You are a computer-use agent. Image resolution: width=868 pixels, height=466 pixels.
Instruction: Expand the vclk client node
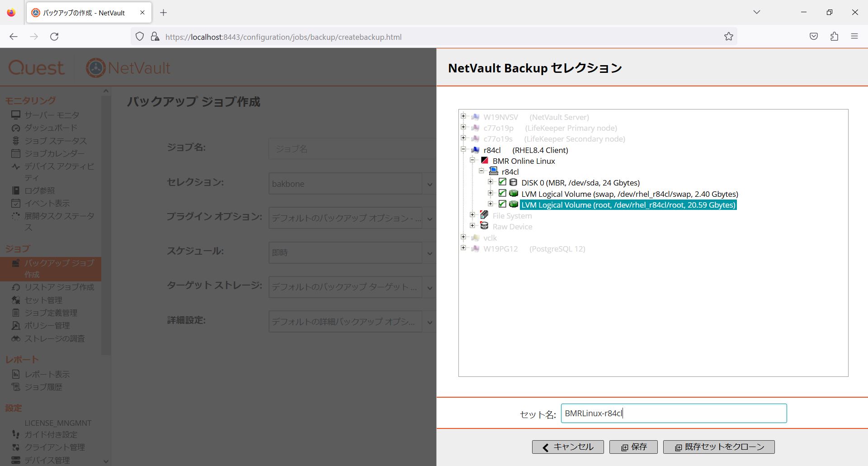tap(463, 237)
